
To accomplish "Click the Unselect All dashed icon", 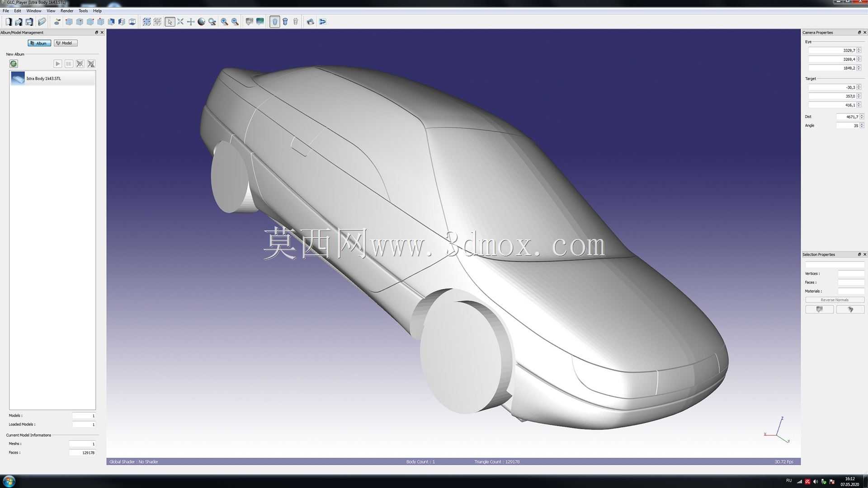I will click(157, 22).
